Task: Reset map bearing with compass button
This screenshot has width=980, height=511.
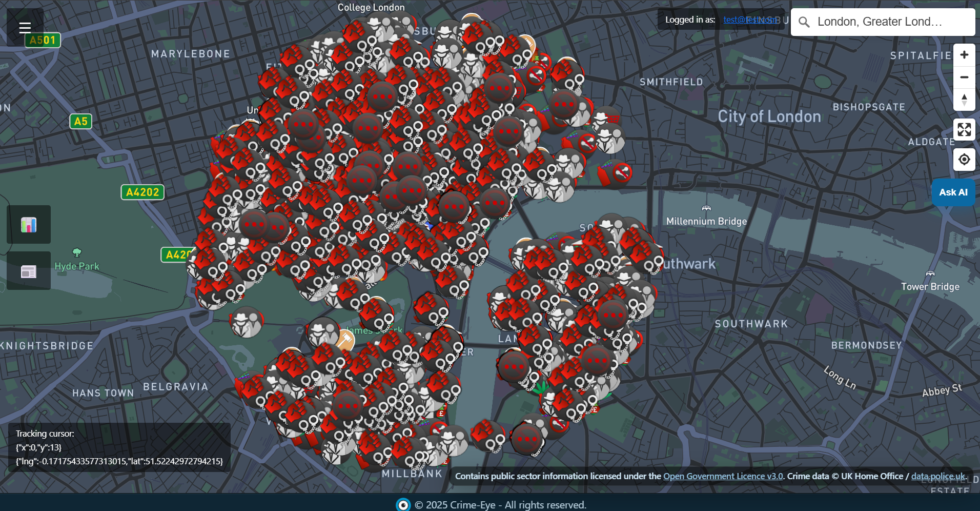Action: coord(964,100)
